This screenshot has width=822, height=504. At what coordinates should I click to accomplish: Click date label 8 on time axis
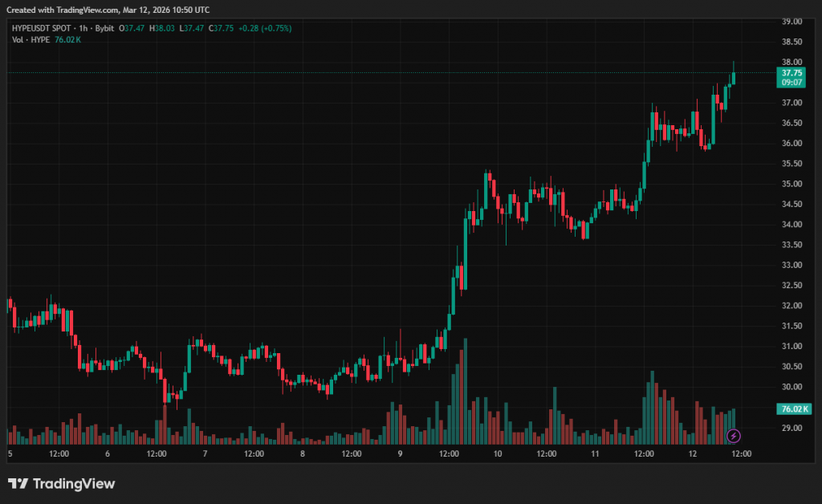point(303,454)
